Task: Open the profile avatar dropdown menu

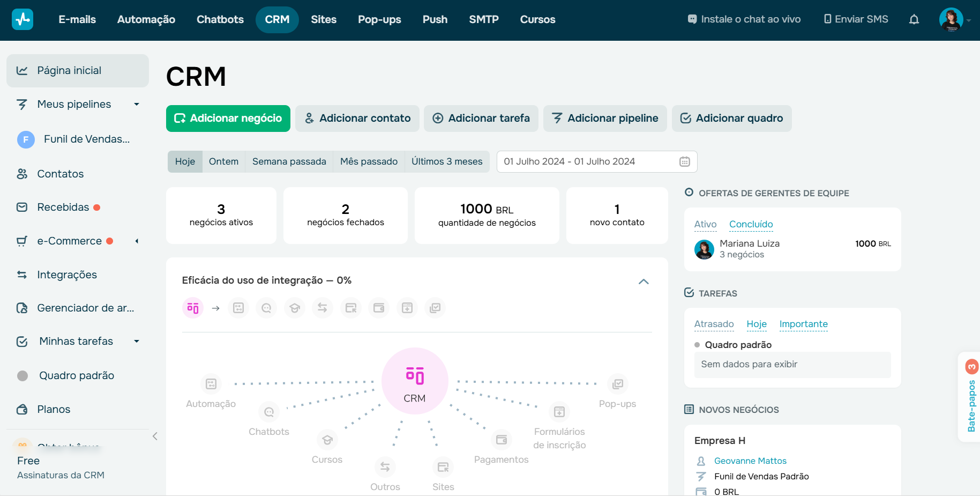Action: point(952,19)
